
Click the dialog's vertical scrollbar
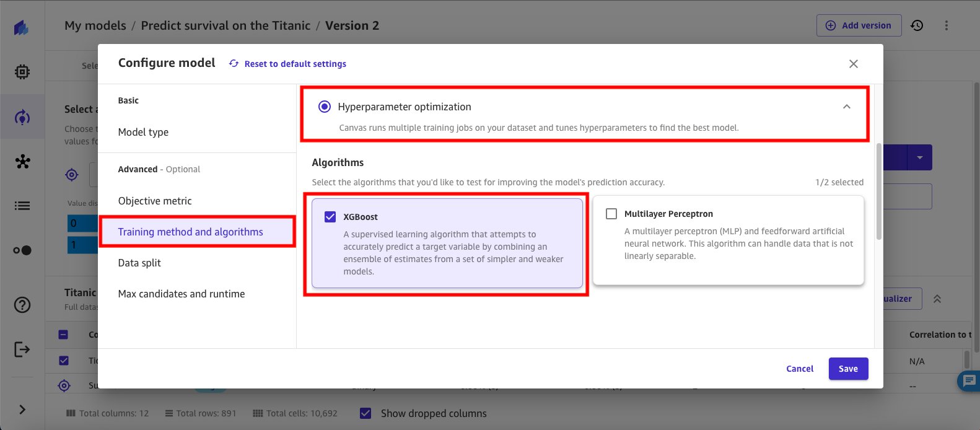click(x=878, y=192)
